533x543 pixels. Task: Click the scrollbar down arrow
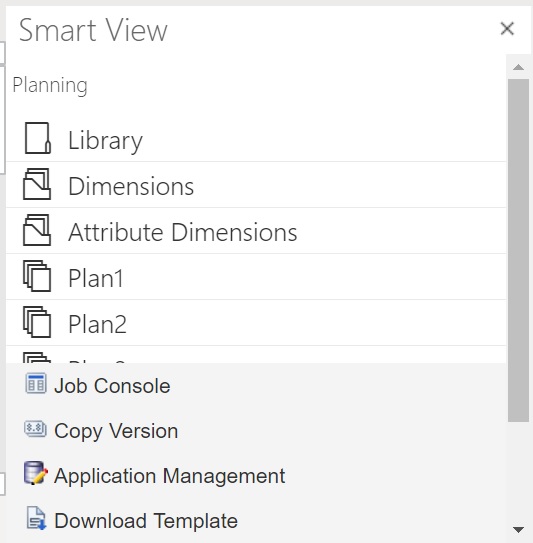(x=518, y=529)
